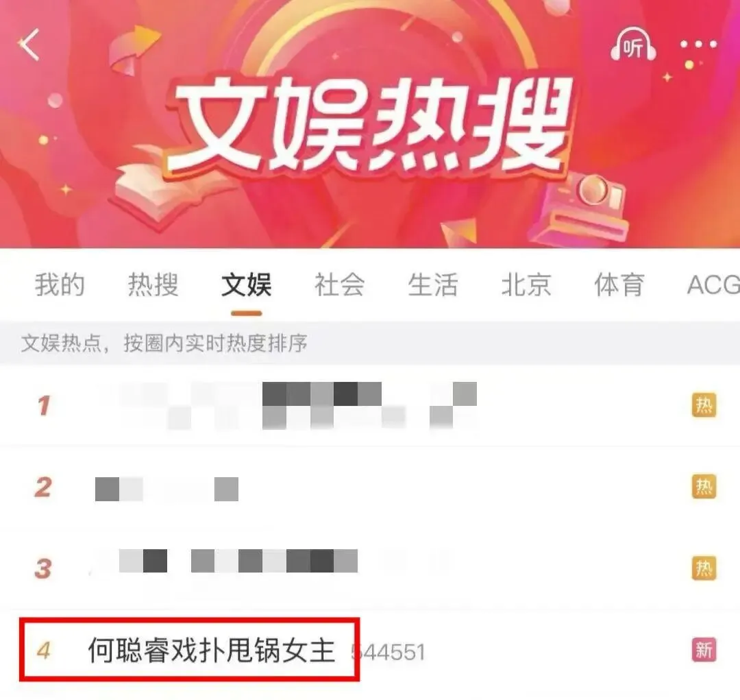Tap the 新 badge on rank 4
The image size is (740, 700).
point(704,650)
